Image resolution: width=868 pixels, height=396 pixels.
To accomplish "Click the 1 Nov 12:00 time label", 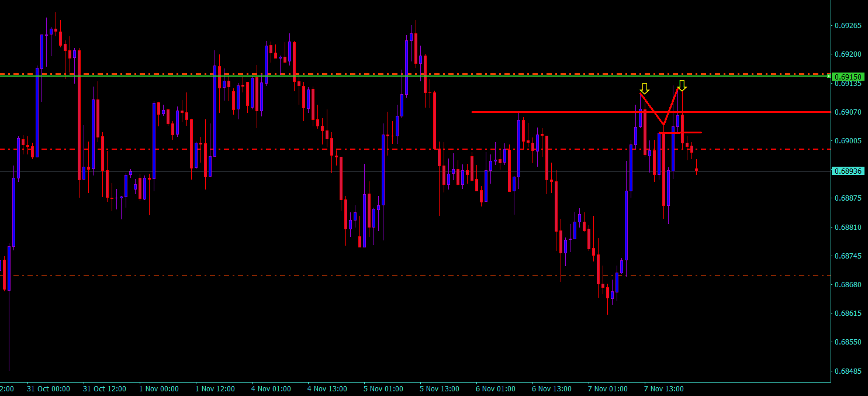I will tap(215, 389).
